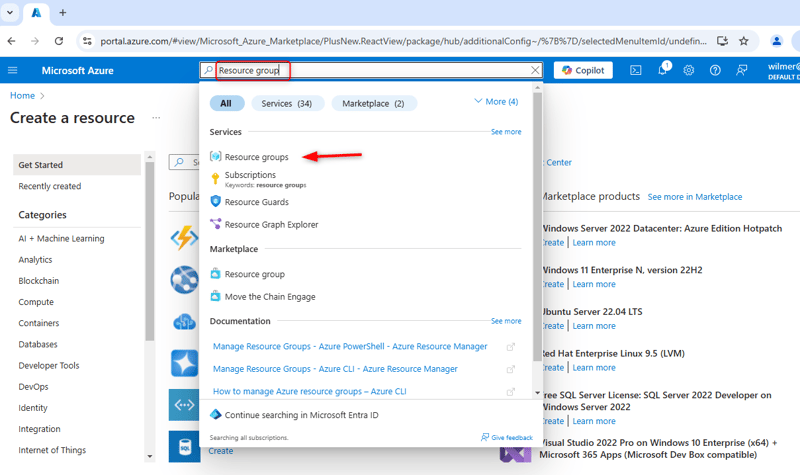Click the SQL database service icon
Viewport: 800px width, 475px height.
coord(184,446)
